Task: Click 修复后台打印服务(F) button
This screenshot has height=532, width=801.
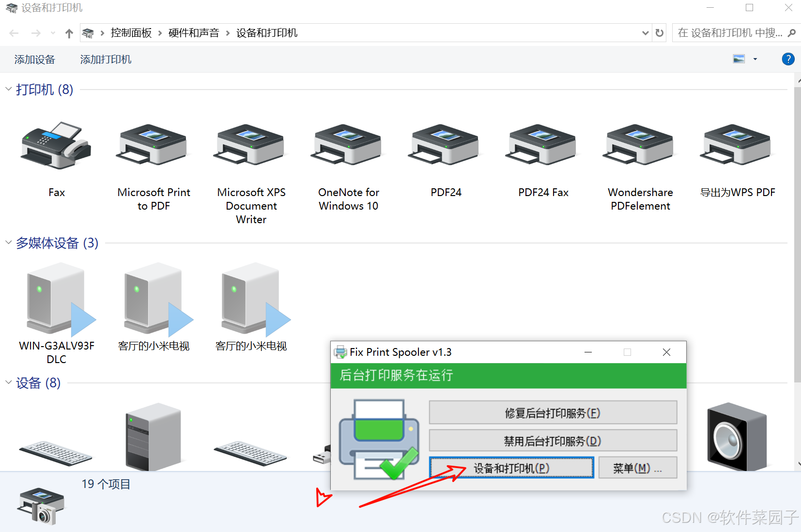Action: click(553, 413)
